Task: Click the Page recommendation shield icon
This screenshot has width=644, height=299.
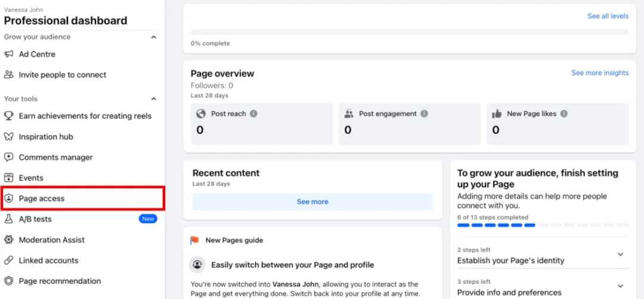Action: coord(8,281)
